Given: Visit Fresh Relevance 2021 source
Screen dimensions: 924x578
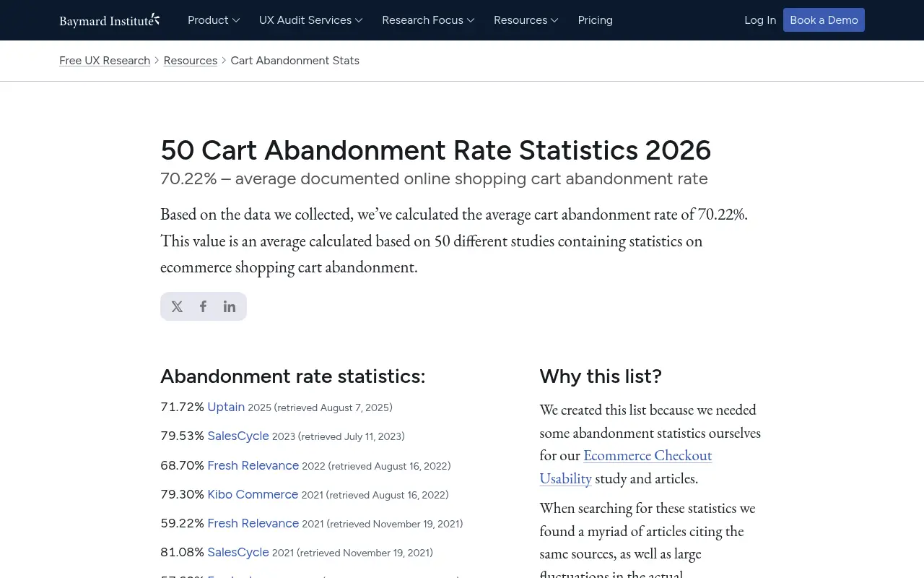Looking at the screenshot, I should pos(253,523).
